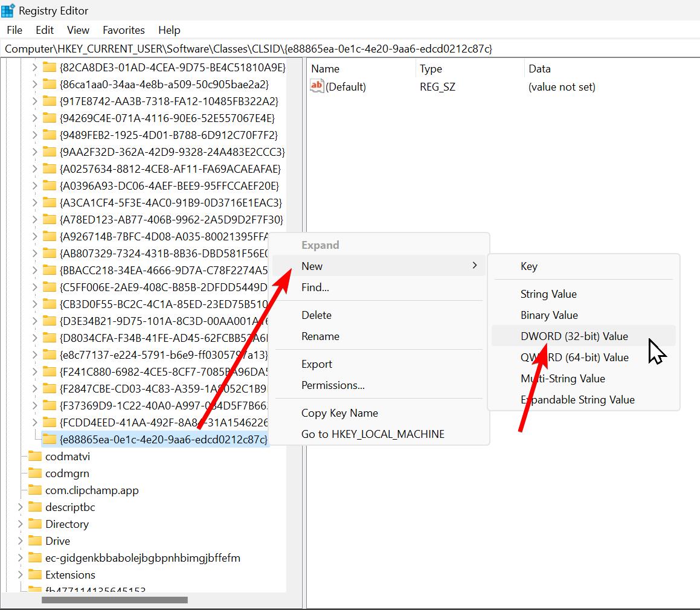Viewport: 700px width, 610px height.
Task: Click the Drive key folder icon
Action: [x=36, y=541]
